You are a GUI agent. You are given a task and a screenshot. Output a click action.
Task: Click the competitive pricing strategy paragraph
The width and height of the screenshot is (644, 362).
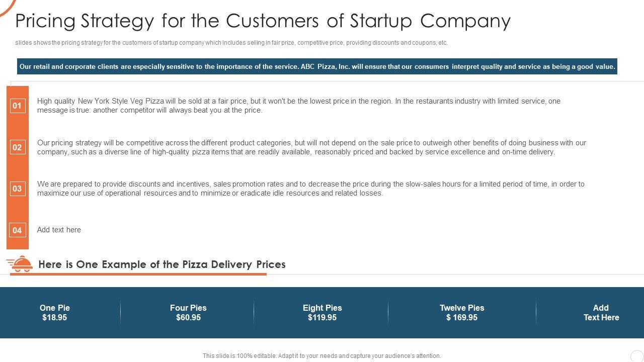(311, 147)
